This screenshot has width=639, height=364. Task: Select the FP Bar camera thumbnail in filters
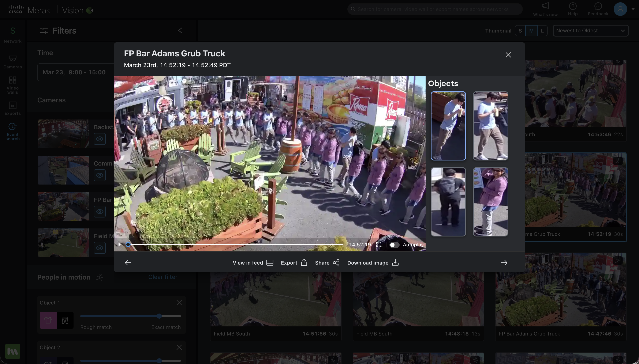(x=63, y=206)
